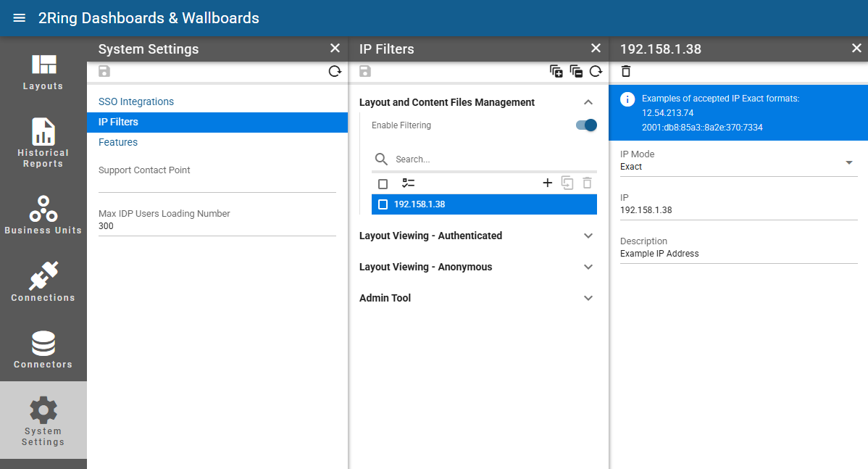Open the Connectors sidebar item
This screenshot has width=868, height=469.
click(x=43, y=349)
